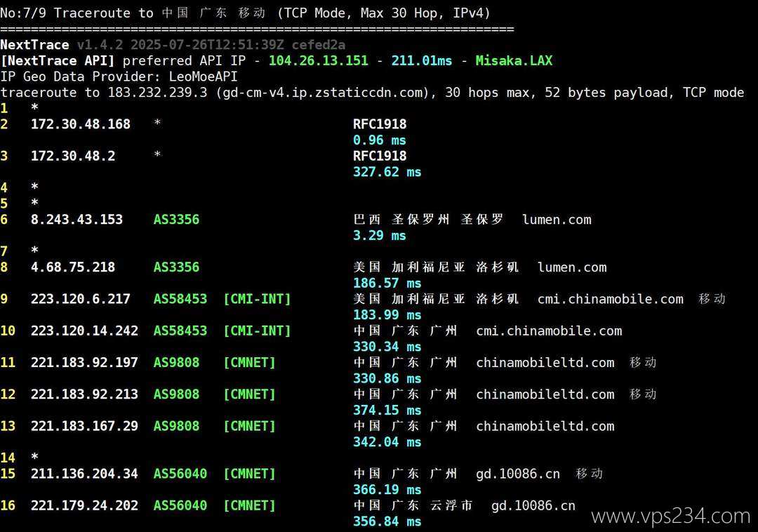Select hop 8 IP 4.68.75.218

[73, 267]
